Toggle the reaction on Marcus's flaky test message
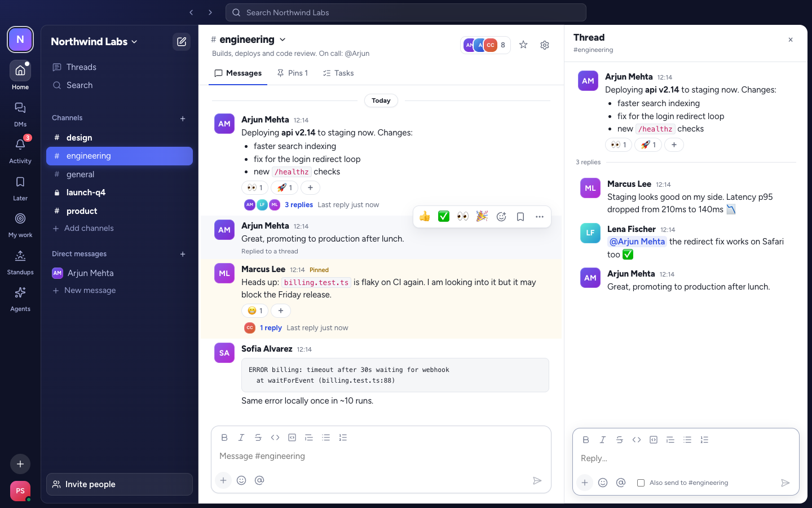812x508 pixels. [255, 310]
